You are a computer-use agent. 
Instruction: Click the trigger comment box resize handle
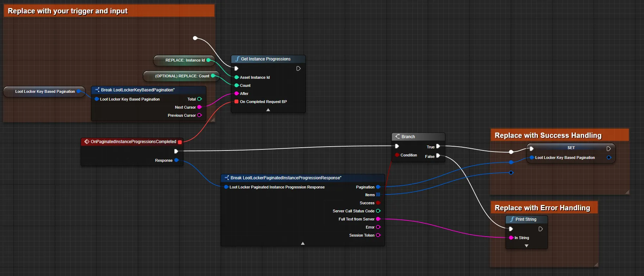click(213, 120)
